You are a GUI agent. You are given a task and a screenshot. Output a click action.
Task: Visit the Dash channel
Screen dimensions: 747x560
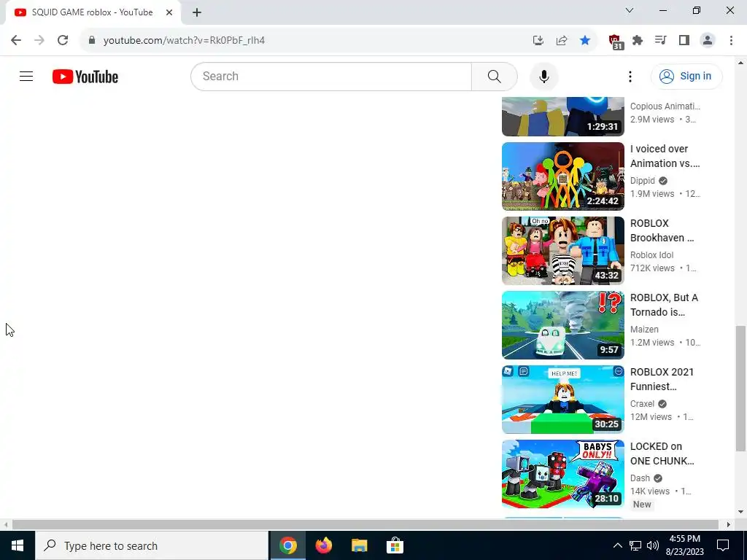point(640,478)
